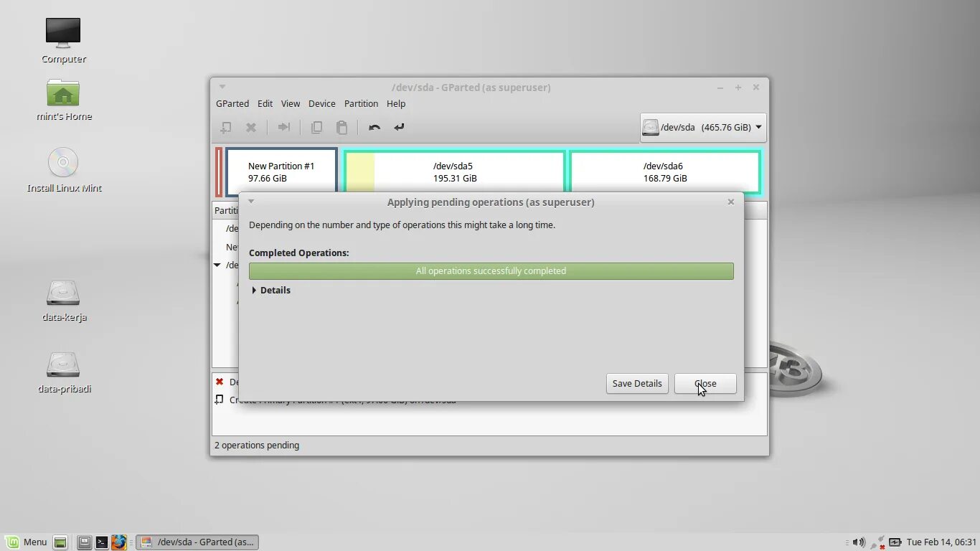The image size is (980, 551).
Task: Select the /dev/sda5 block in disk map
Action: 455,171
